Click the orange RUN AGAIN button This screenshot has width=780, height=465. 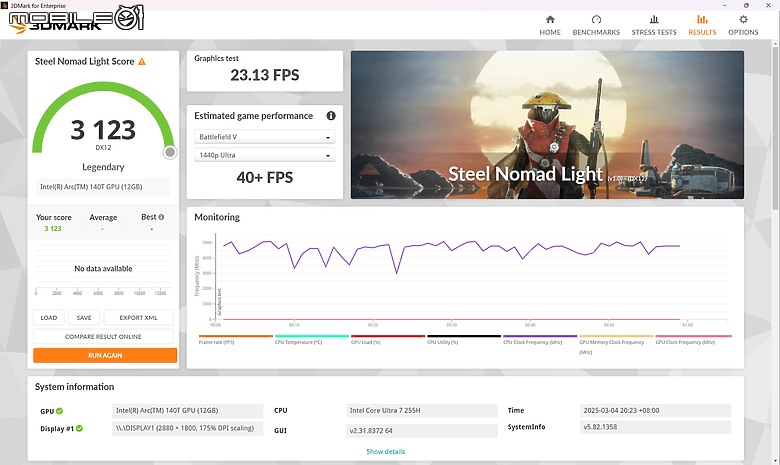105,355
